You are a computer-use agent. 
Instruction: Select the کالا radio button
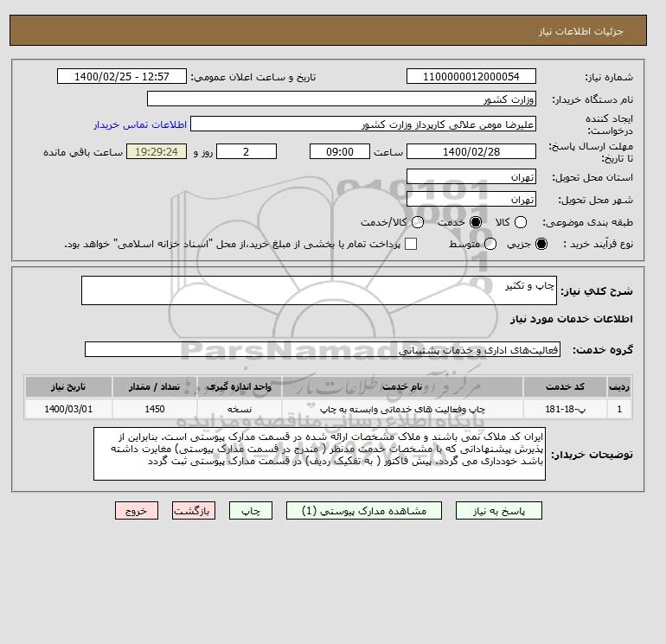521,222
